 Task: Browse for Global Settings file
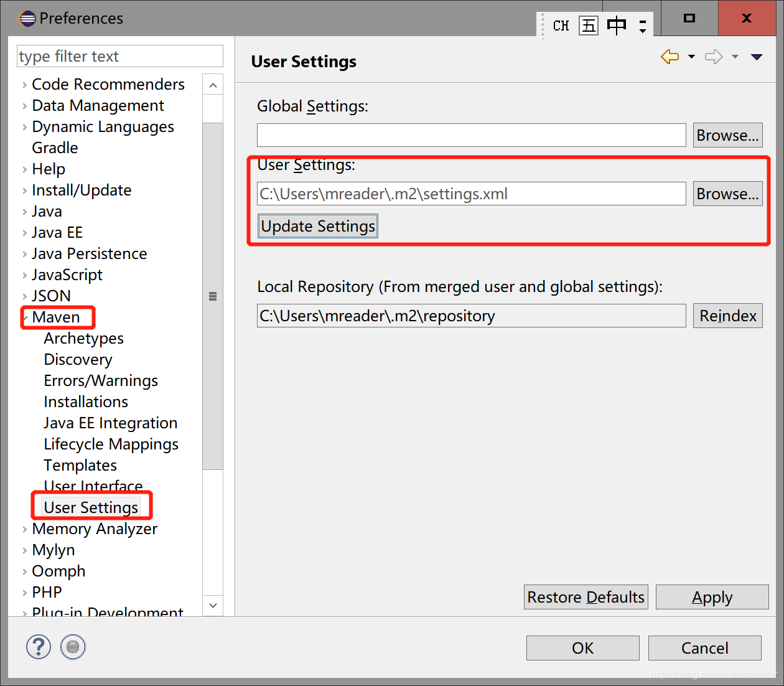click(x=728, y=135)
